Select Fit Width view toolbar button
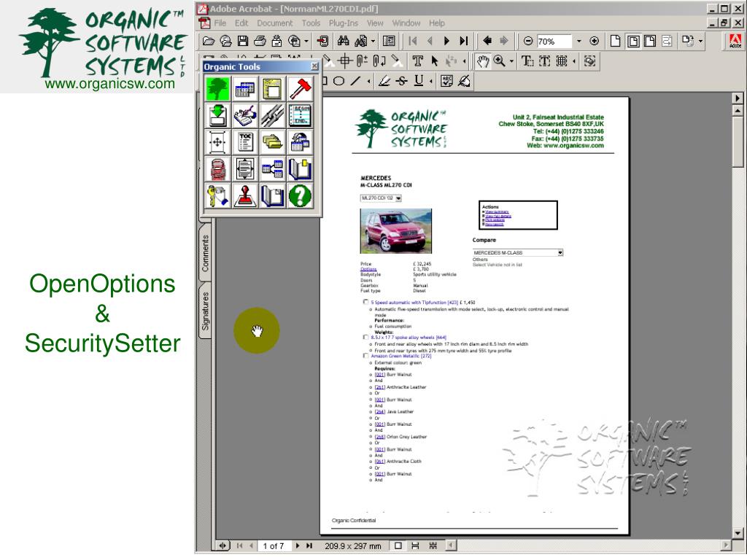747x560 pixels. (x=650, y=42)
